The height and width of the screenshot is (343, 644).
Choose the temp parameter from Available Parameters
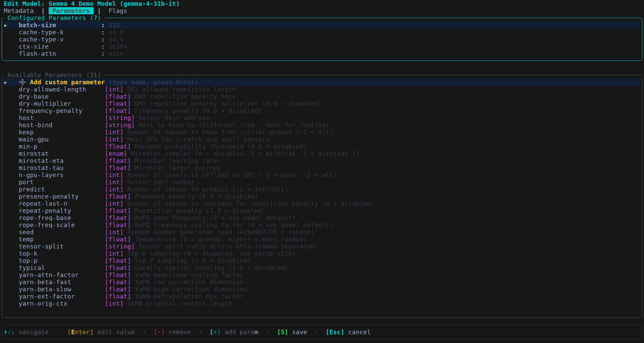[26, 239]
